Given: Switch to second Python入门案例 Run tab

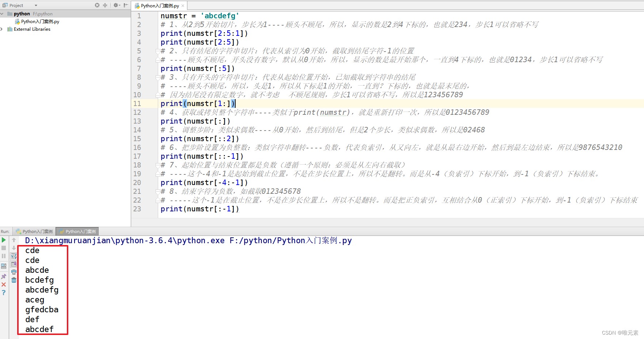Looking at the screenshot, I should click(x=77, y=231).
